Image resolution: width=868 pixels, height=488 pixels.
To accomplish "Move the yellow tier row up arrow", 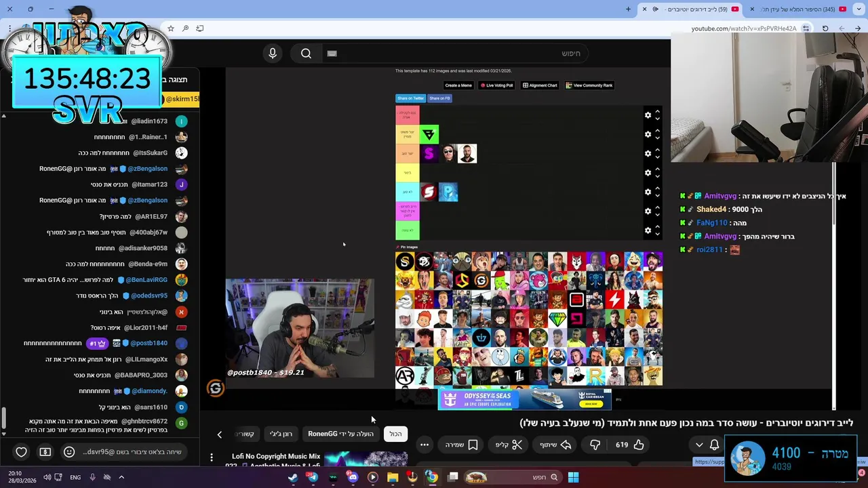I will point(657,169).
